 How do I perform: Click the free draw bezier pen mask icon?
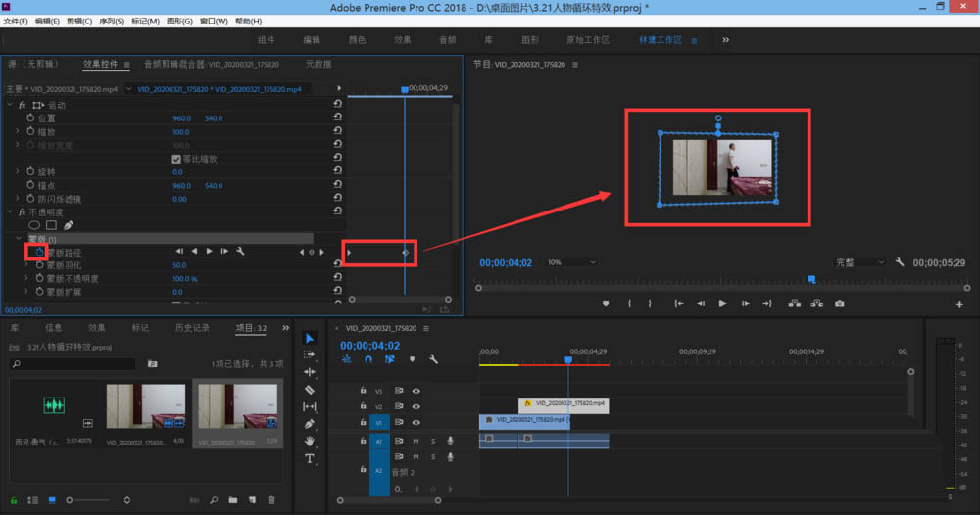pyautogui.click(x=68, y=225)
